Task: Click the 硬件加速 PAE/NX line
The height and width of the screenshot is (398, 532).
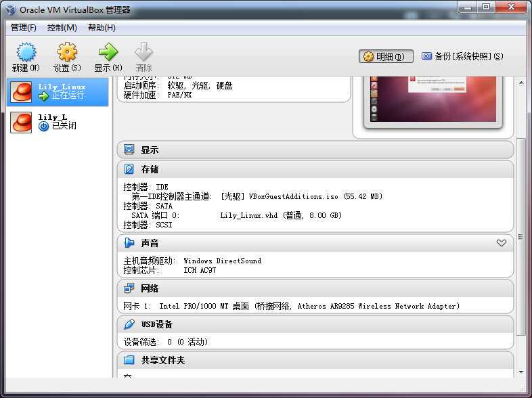Action: pos(158,95)
